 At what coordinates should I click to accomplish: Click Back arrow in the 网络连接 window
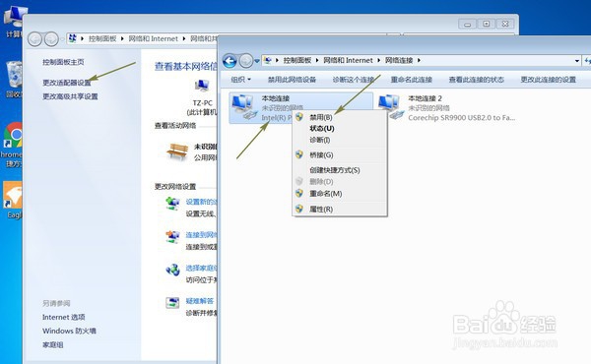click(230, 61)
